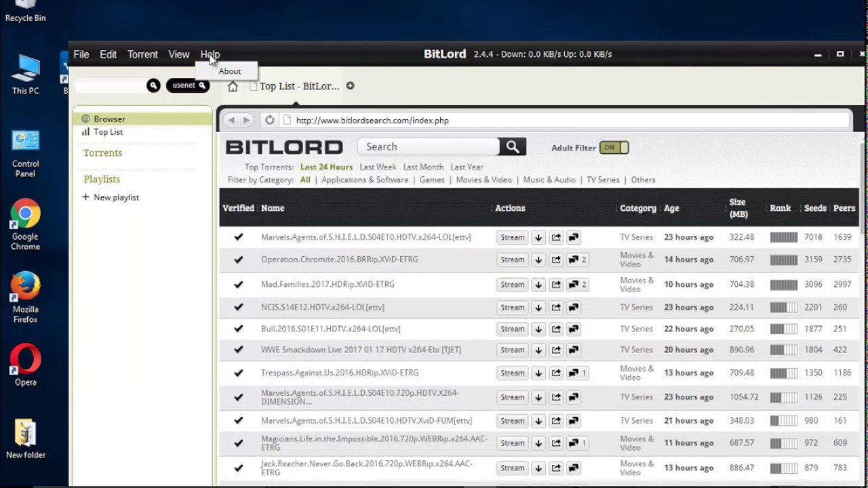
Task: Select Browser in the sidebar
Action: [142, 119]
